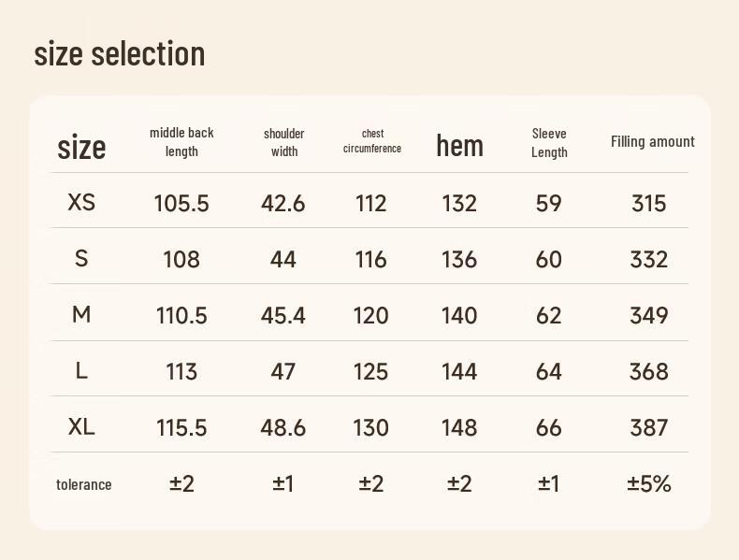Screen dimensions: 739x560
Task: Select the M size row label
Action: [x=81, y=314]
